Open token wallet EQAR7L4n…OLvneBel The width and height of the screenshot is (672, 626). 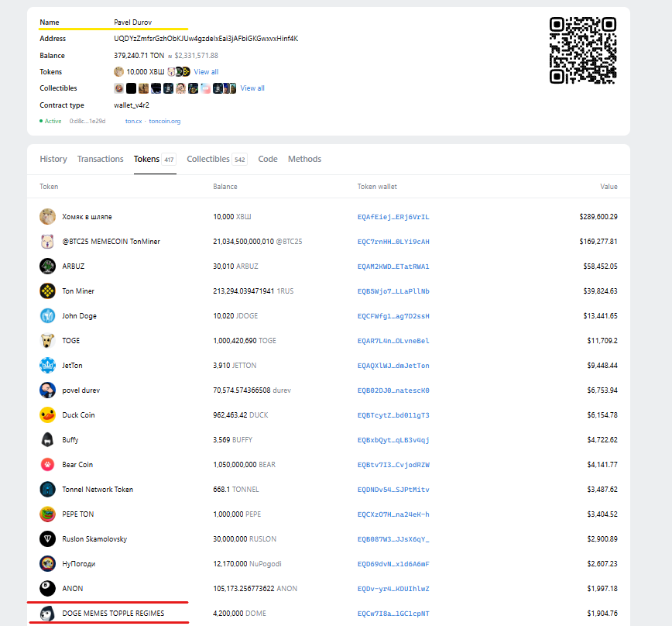393,341
